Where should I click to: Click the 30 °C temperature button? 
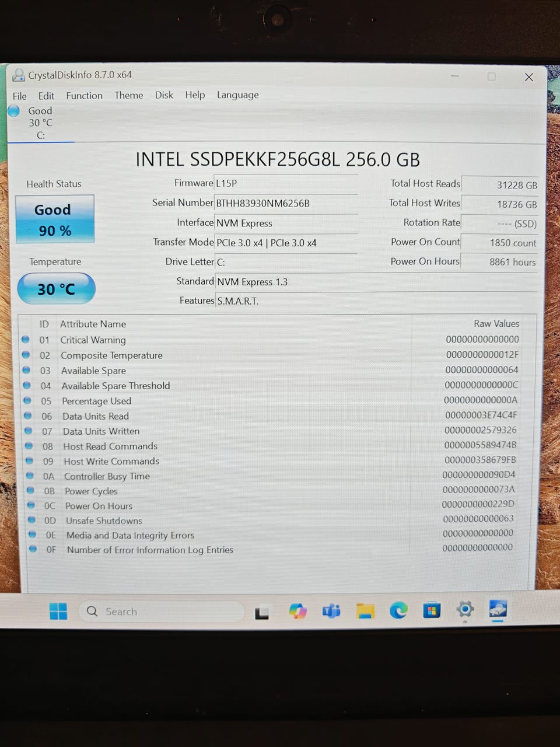[56, 289]
